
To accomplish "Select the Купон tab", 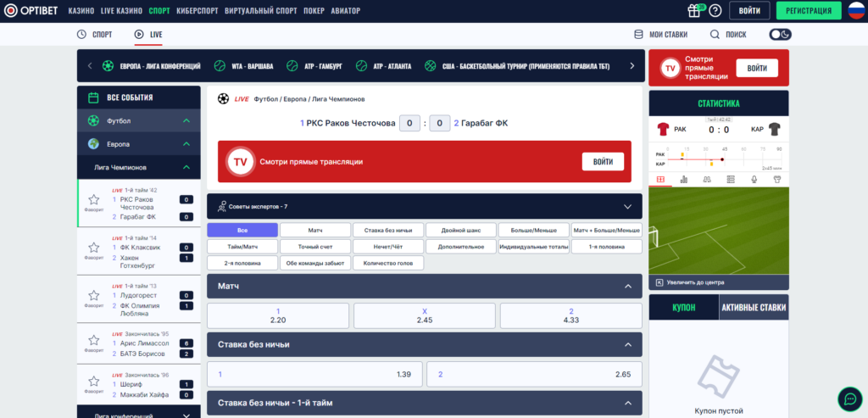I will pos(684,308).
